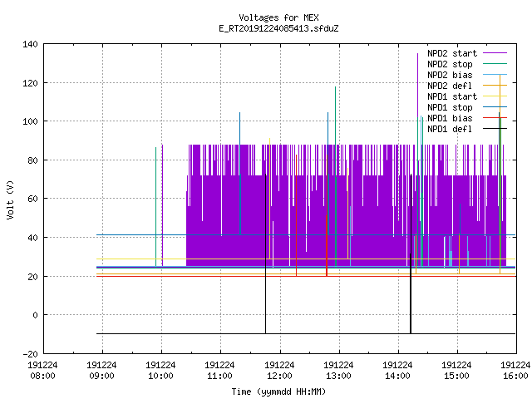The height and width of the screenshot is (399, 532).
Task: Click the NPD1 start legend label
Action: click(452, 96)
